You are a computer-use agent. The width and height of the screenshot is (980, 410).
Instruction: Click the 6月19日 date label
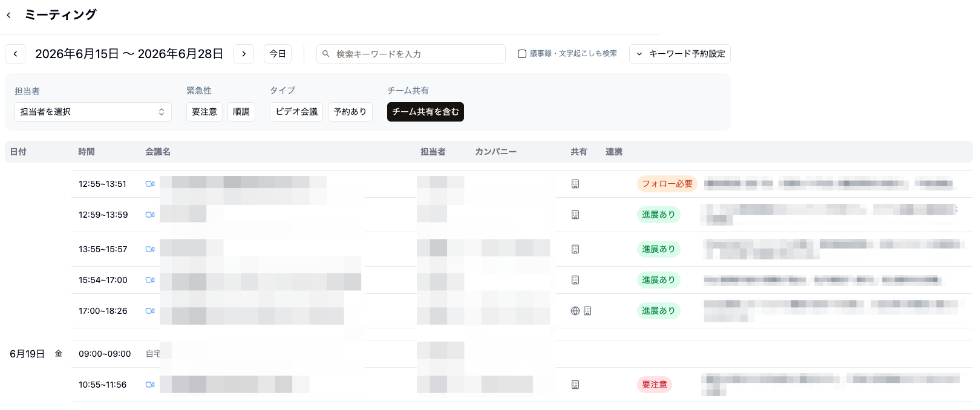coord(27,354)
